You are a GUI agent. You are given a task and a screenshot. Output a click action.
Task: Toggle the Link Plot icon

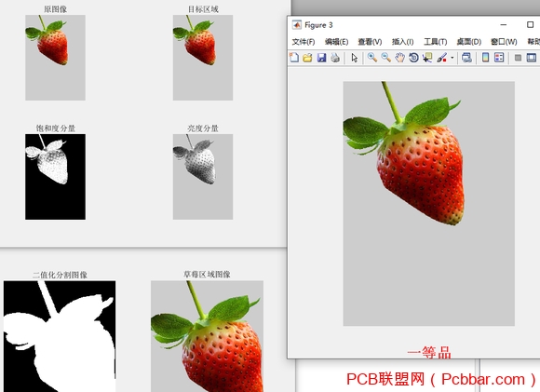(466, 58)
